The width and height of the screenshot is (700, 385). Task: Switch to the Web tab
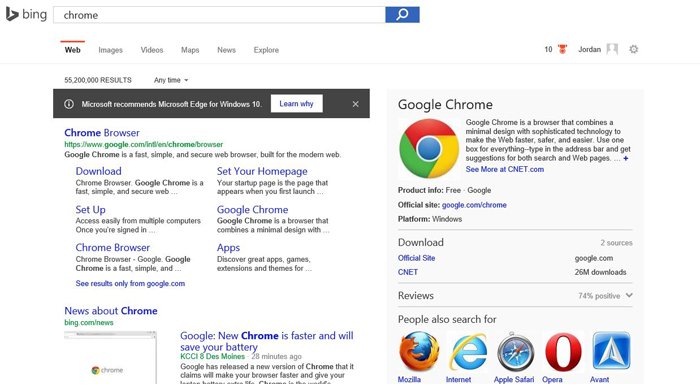pyautogui.click(x=72, y=50)
